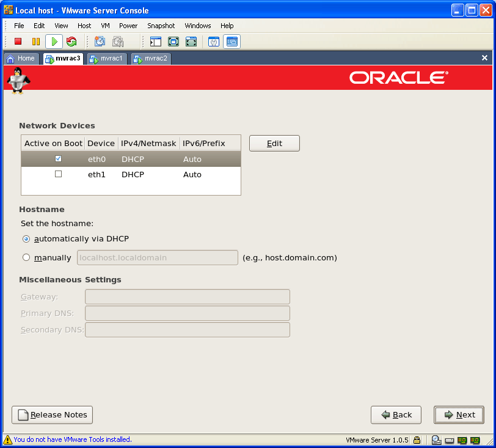Enable Active on Boot for eth1

[x=58, y=174]
